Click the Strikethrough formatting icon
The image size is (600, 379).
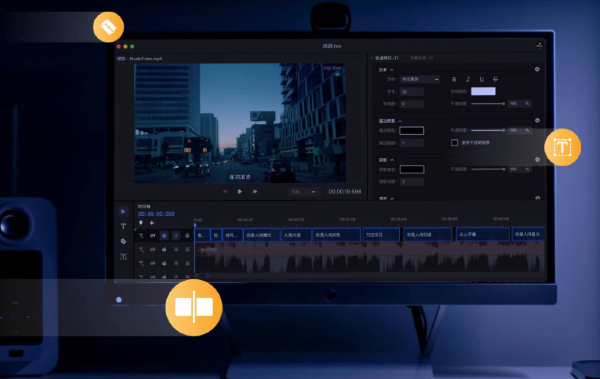coord(495,79)
